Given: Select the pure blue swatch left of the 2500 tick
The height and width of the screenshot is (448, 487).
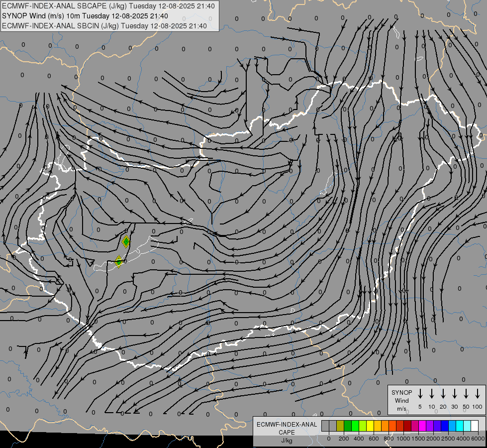Looking at the screenshot, I should coord(445,426).
